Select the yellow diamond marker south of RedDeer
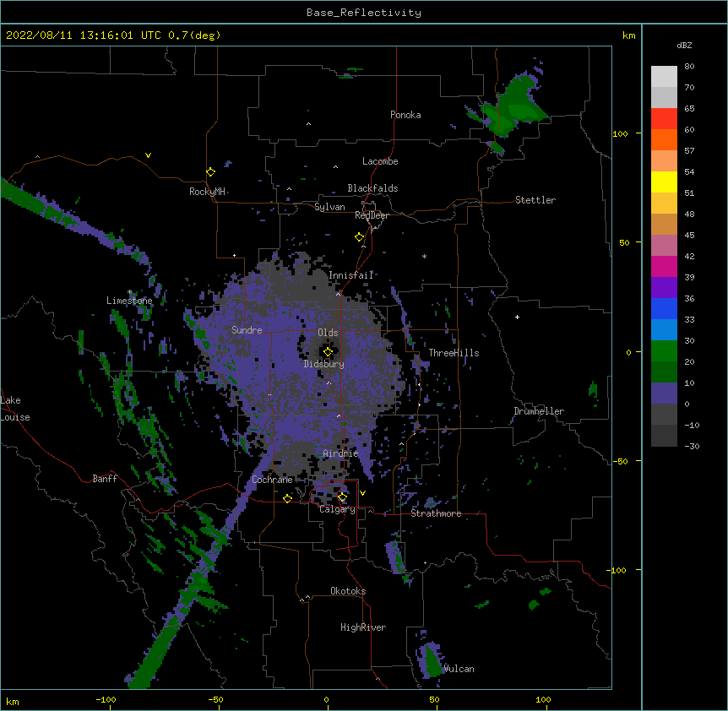The image size is (728, 711). click(360, 237)
